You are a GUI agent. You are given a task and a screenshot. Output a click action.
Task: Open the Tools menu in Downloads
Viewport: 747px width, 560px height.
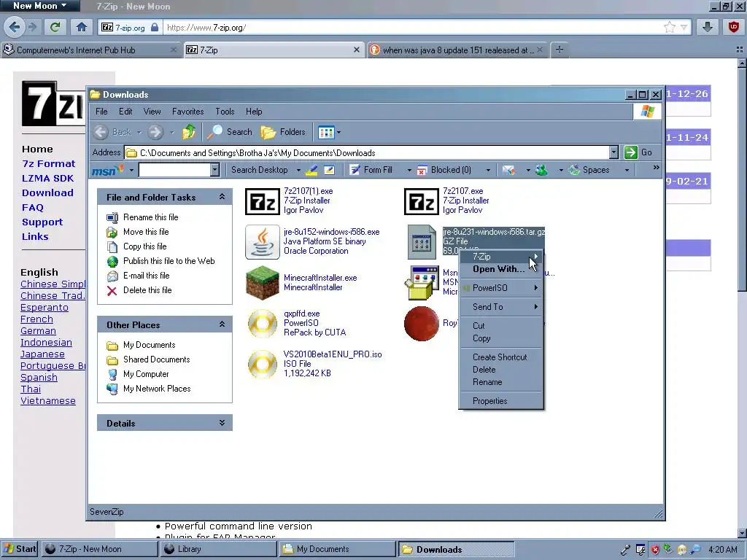click(x=225, y=112)
